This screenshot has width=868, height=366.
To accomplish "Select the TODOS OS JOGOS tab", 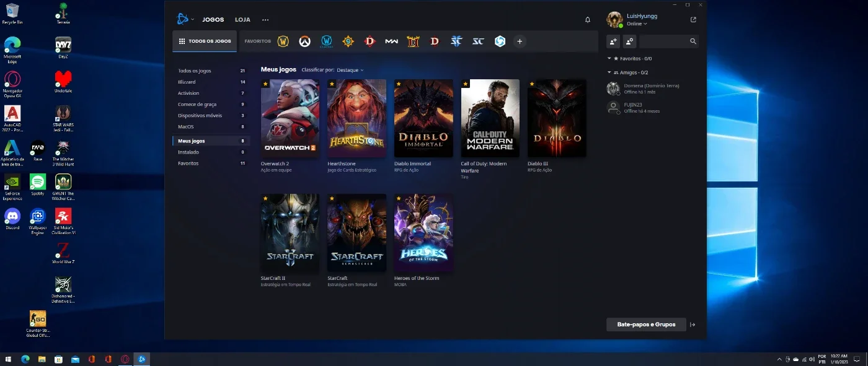I will click(205, 41).
